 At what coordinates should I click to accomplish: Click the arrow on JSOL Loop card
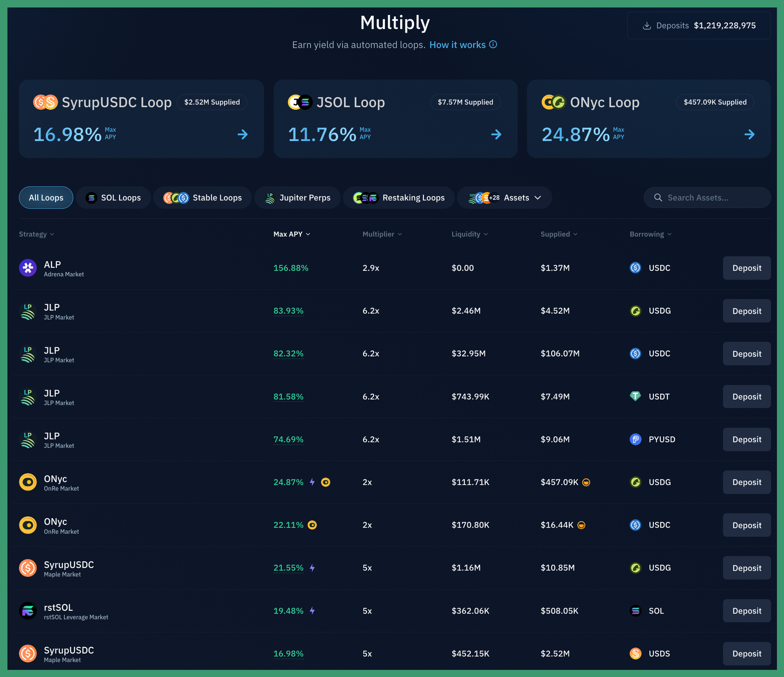tap(496, 134)
